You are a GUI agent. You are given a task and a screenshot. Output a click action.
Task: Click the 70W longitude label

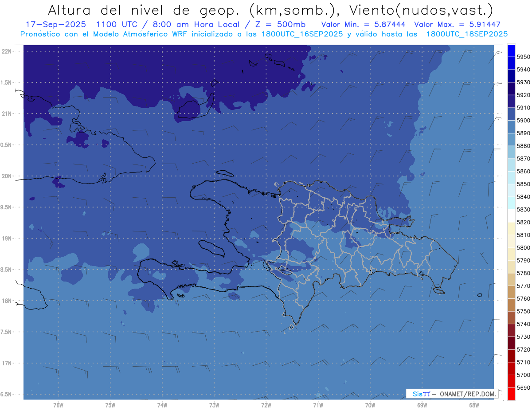click(370, 405)
